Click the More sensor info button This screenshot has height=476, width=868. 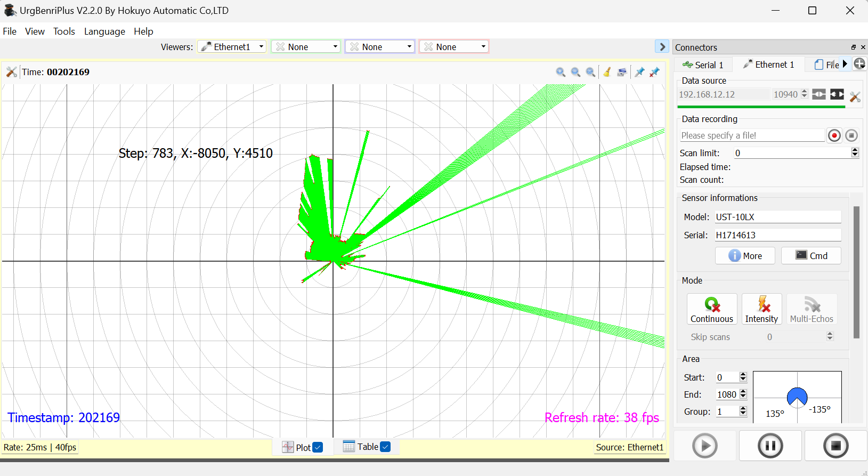[x=745, y=256]
